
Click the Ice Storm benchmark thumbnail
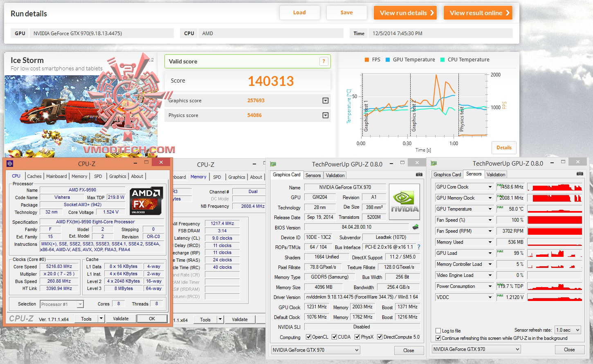tap(81, 116)
